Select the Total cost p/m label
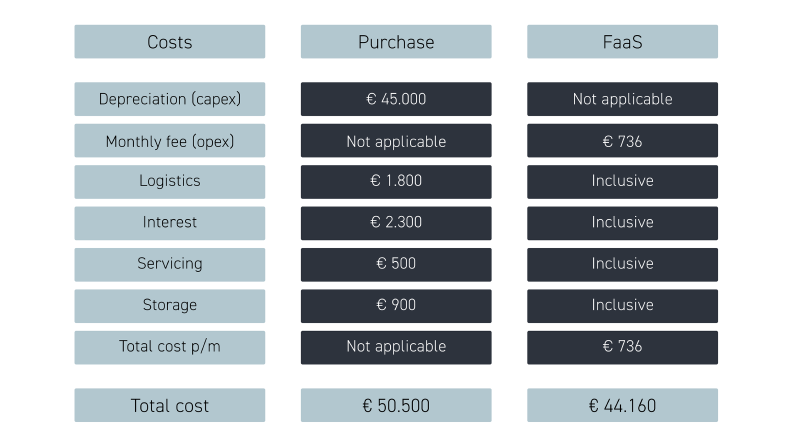Viewport: 792px width, 446px height. [169, 346]
